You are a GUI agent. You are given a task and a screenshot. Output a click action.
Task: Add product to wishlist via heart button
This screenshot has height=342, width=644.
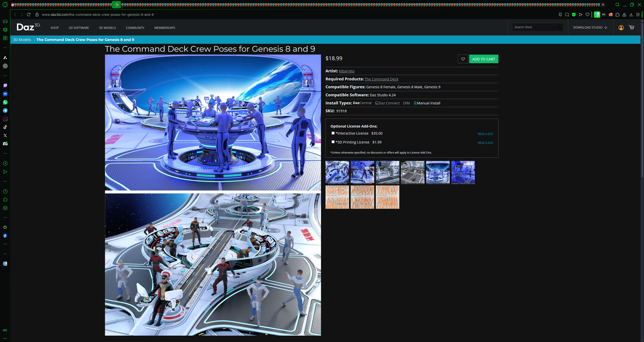click(463, 59)
